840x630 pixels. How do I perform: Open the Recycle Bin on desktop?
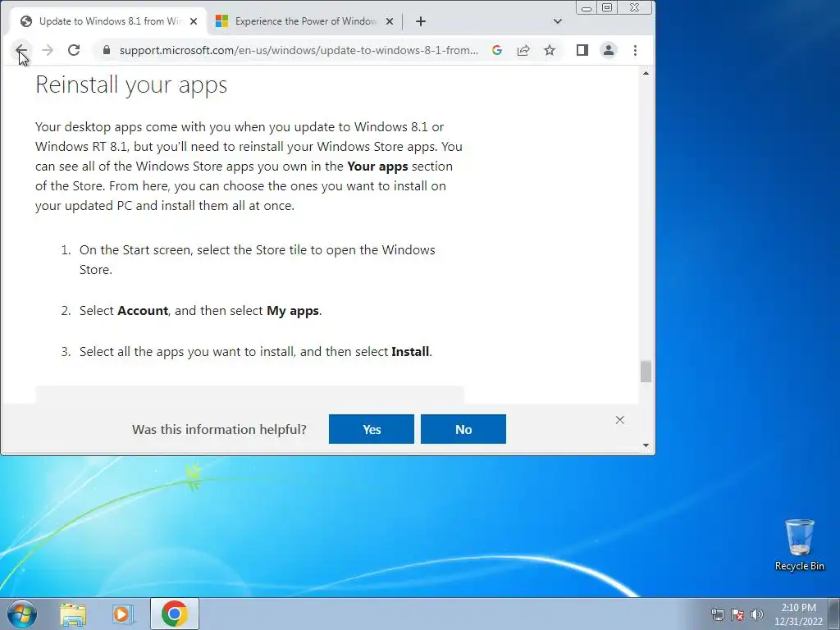tap(799, 545)
